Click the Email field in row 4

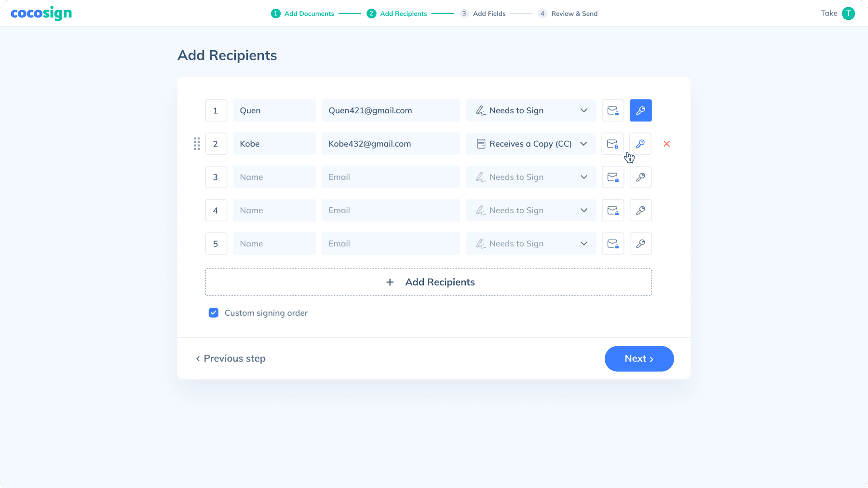coord(391,210)
